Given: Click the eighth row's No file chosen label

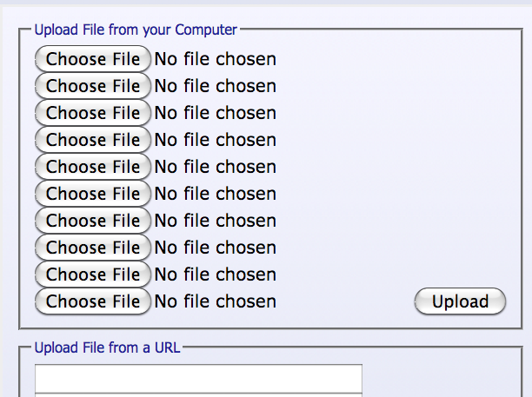Looking at the screenshot, I should pyautogui.click(x=215, y=248).
